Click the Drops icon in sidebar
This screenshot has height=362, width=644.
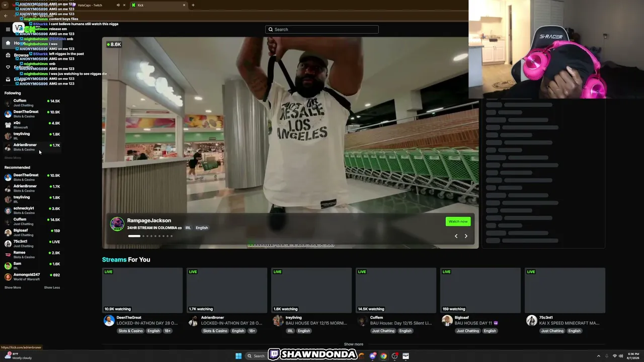pos(8,79)
